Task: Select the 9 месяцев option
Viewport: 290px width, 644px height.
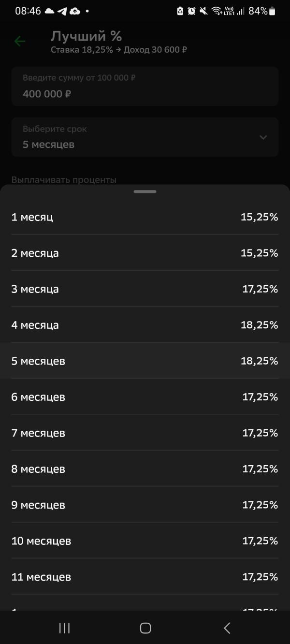Action: point(145,505)
